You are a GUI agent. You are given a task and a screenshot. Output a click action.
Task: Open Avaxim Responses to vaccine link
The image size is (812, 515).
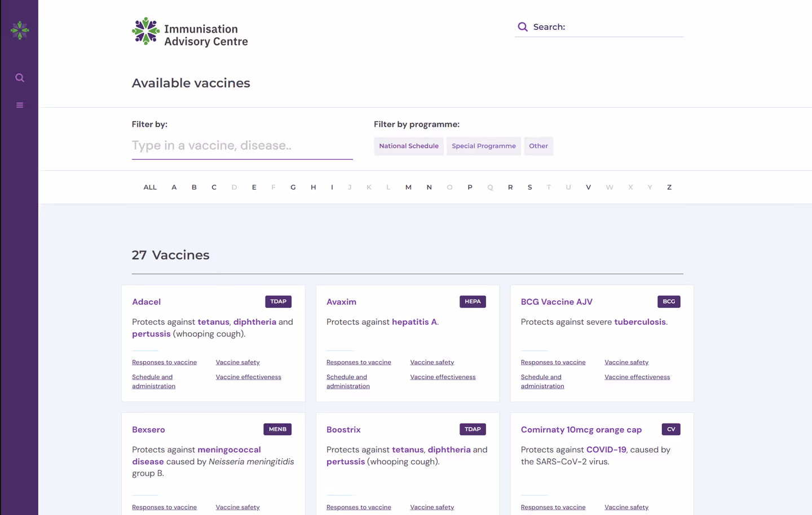click(359, 362)
